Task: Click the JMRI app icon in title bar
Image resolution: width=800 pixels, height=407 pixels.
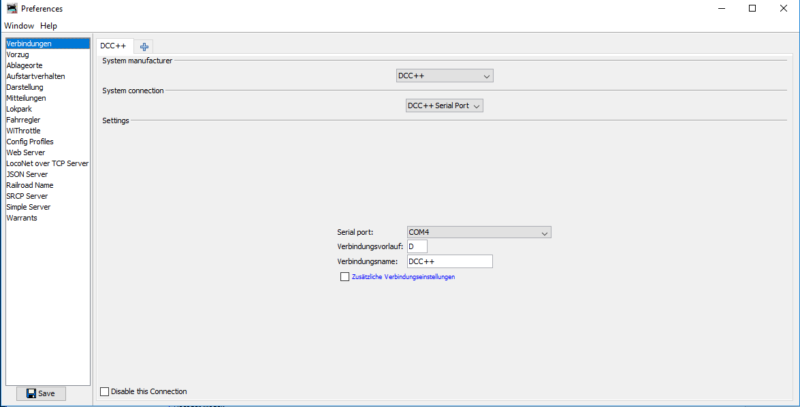Action: click(12, 9)
